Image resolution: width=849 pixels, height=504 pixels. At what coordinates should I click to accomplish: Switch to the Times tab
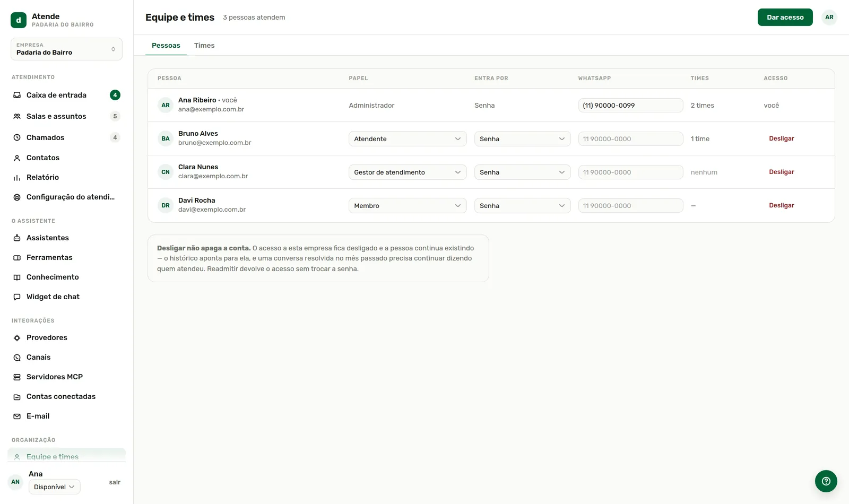(x=204, y=45)
